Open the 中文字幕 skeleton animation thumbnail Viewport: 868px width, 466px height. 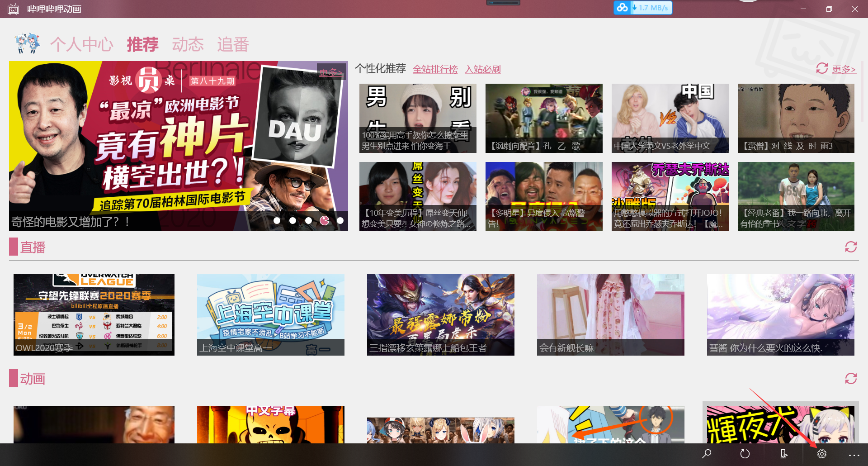(271, 424)
